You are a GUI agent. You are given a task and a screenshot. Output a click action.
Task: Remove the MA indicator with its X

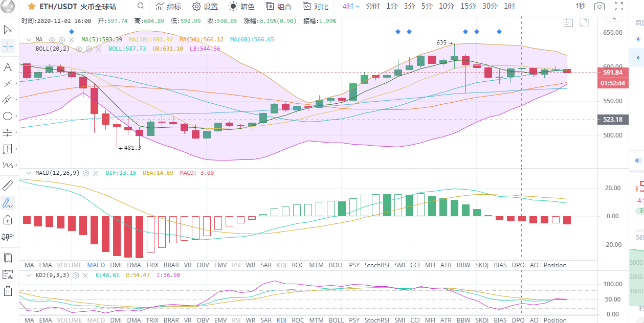coord(71,39)
